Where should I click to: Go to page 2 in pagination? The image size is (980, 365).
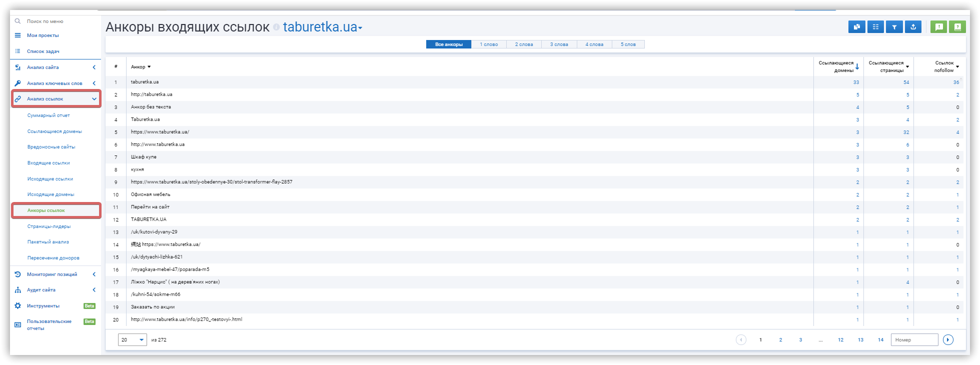click(780, 340)
